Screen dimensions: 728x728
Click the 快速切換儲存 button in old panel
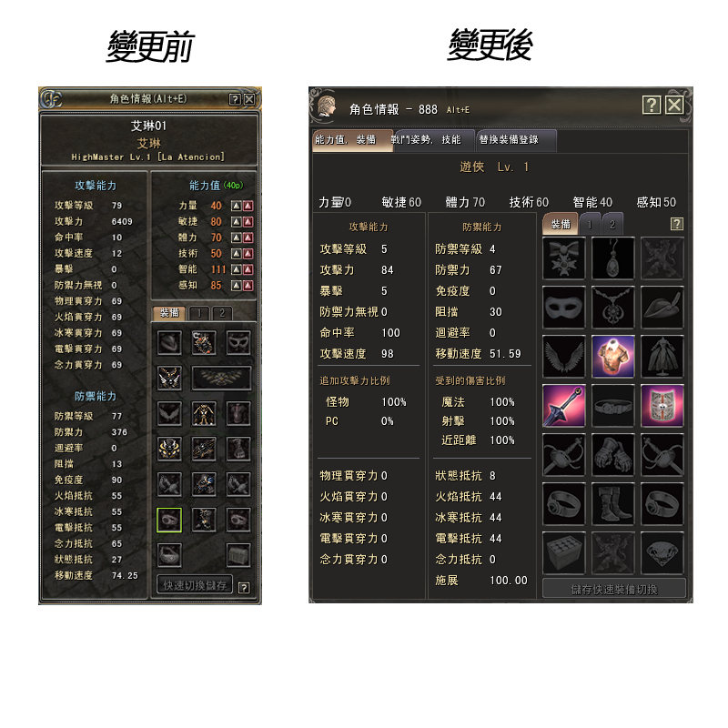click(x=195, y=585)
